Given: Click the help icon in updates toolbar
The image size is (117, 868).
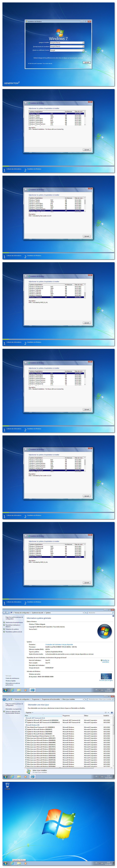Looking at the screenshot, I should [x=112, y=713].
